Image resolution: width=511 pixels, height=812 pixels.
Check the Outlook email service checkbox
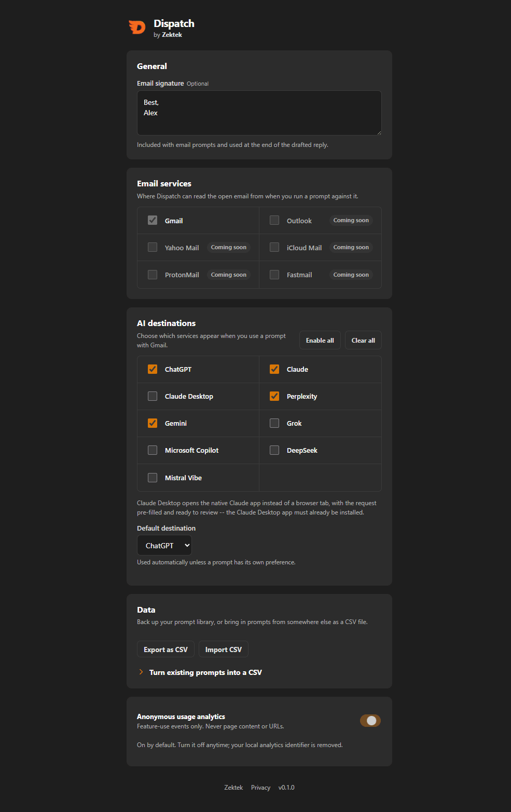click(x=274, y=220)
